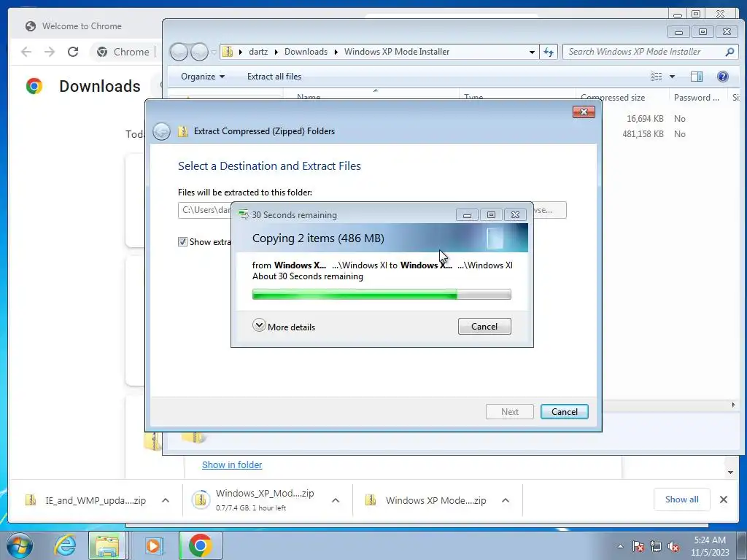
Task: Launch Internet Explorer from taskbar
Action: pyautogui.click(x=65, y=545)
